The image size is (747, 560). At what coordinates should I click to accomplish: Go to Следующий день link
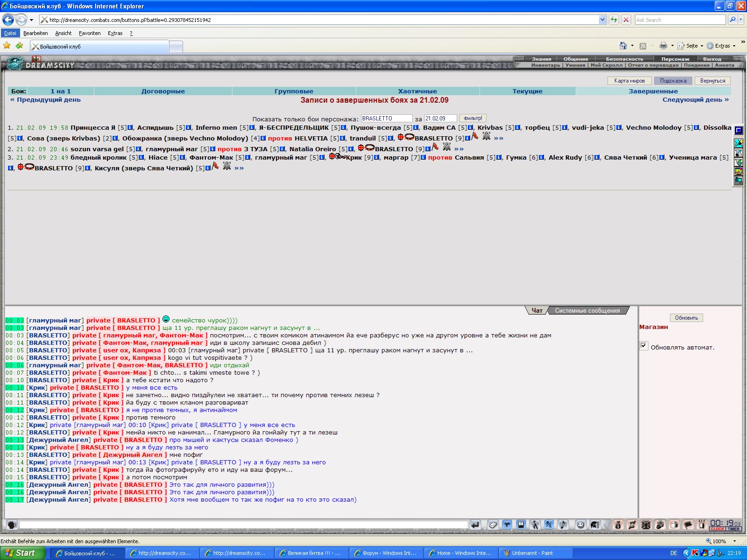696,100
